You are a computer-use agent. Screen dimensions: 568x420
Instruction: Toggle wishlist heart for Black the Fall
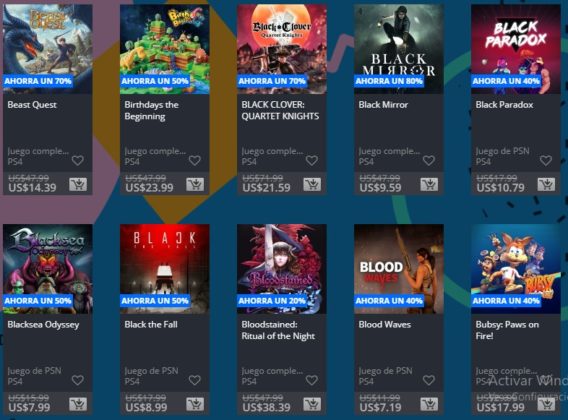[x=195, y=380]
